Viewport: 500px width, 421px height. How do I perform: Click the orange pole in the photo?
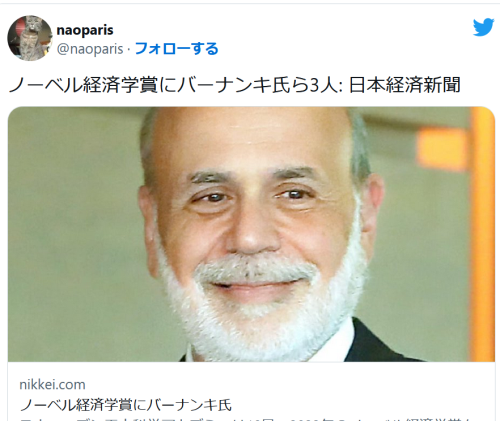[x=482, y=234]
